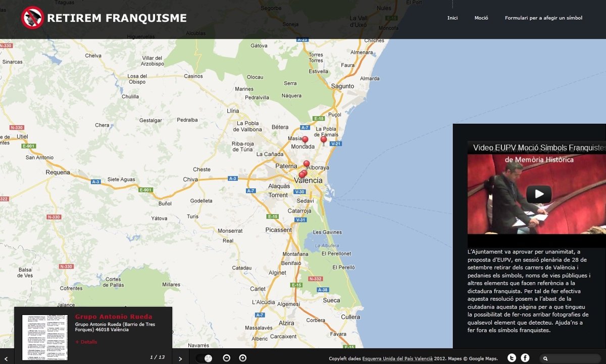Click the search magnifier icon
Viewport: 606px width, 364px height.
click(x=545, y=358)
